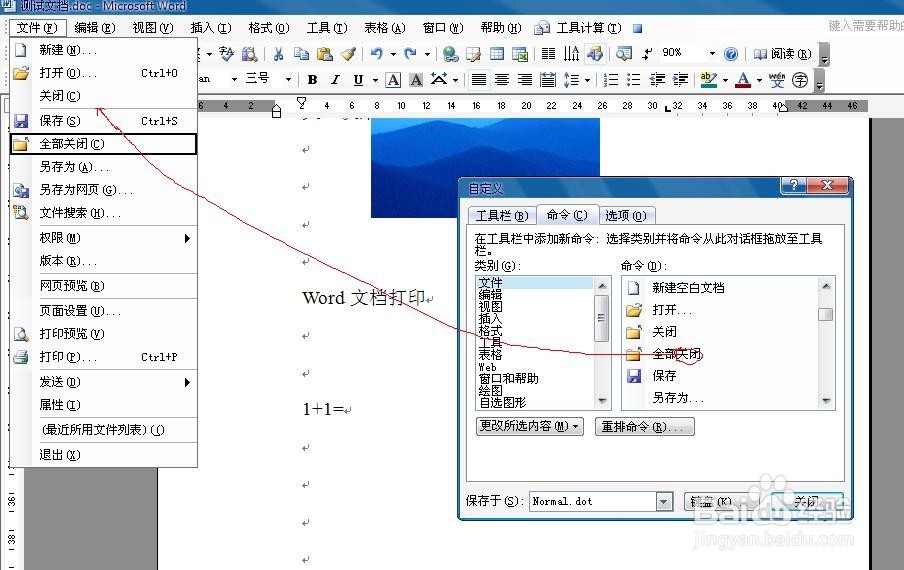Increase paragraph indent
904x570 pixels.
coord(680,80)
